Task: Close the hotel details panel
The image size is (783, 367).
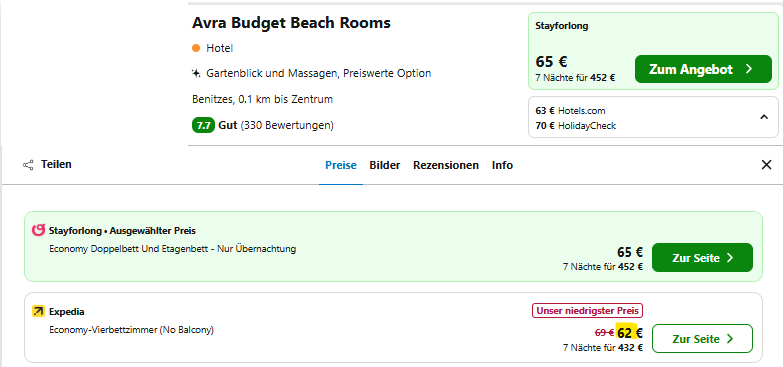Action: click(766, 165)
